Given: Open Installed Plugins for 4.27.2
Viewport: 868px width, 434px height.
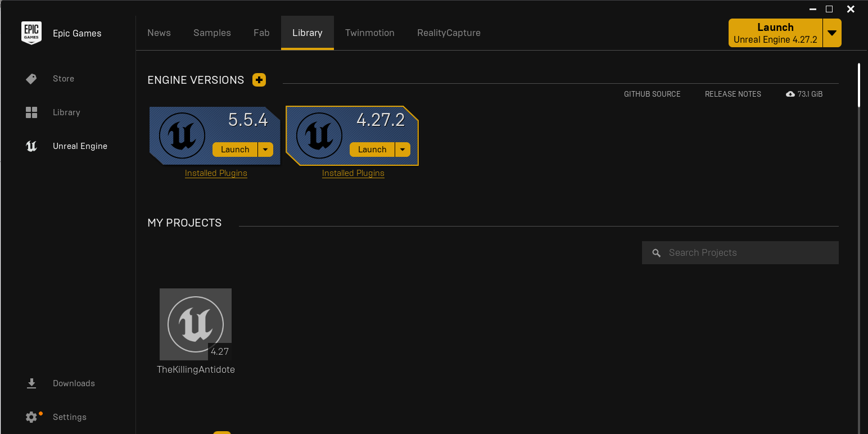Looking at the screenshot, I should pos(353,173).
